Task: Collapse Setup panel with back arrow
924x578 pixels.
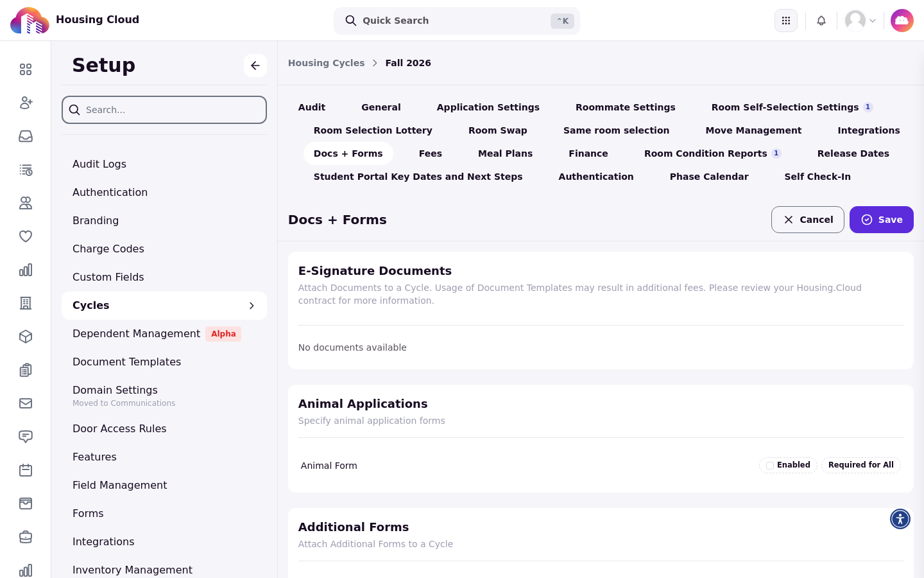Action: (x=255, y=66)
